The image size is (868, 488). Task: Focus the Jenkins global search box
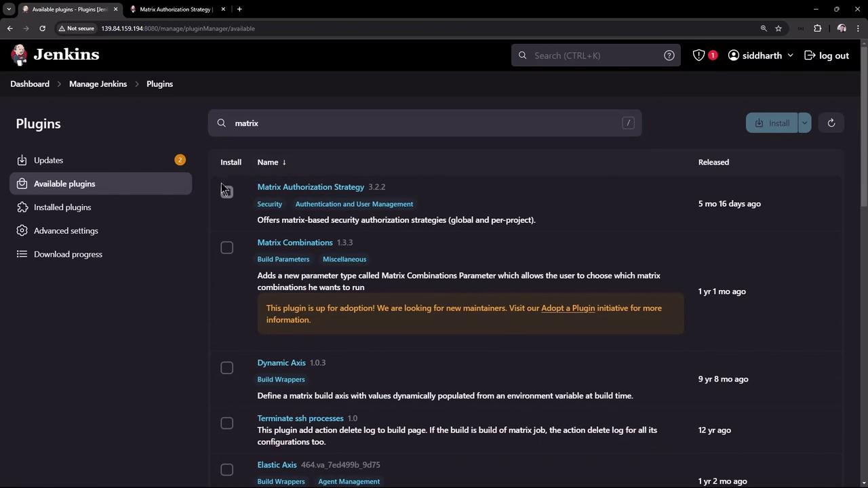596,56
